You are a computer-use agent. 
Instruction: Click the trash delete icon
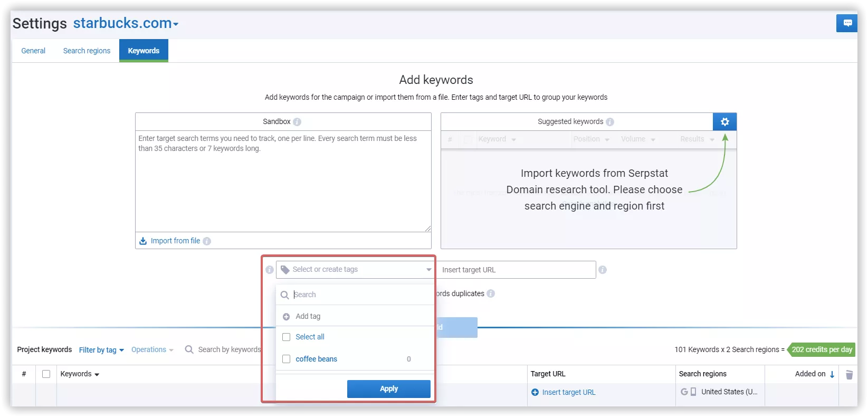[849, 374]
